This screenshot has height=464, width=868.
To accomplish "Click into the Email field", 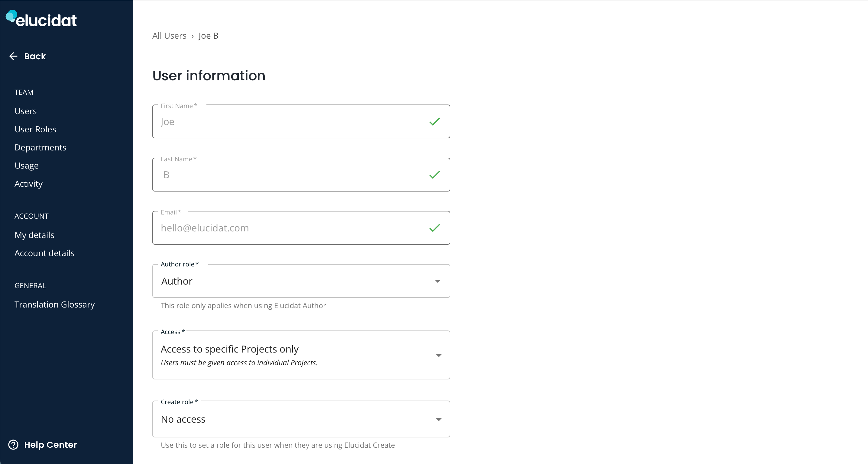I will (301, 228).
